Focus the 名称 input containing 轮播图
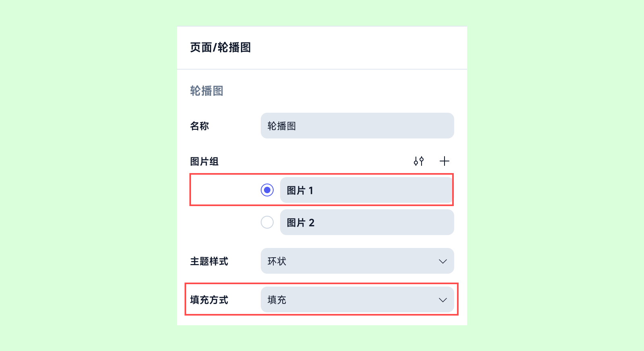644x351 pixels. [357, 126]
